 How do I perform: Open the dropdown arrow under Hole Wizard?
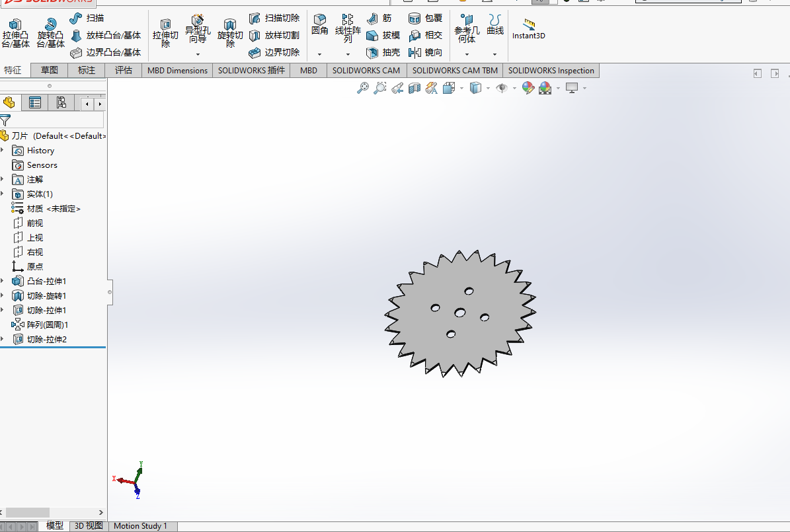(x=198, y=54)
